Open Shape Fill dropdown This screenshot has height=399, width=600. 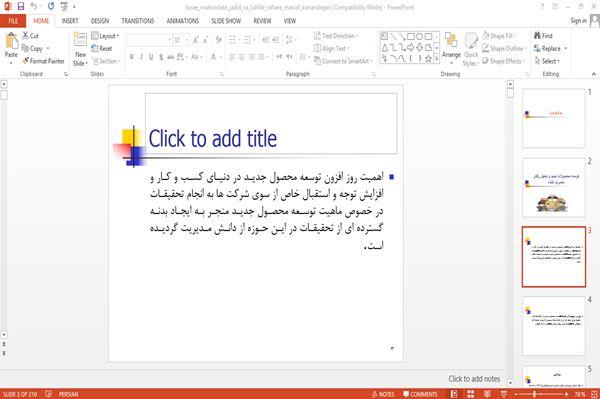pyautogui.click(x=499, y=36)
